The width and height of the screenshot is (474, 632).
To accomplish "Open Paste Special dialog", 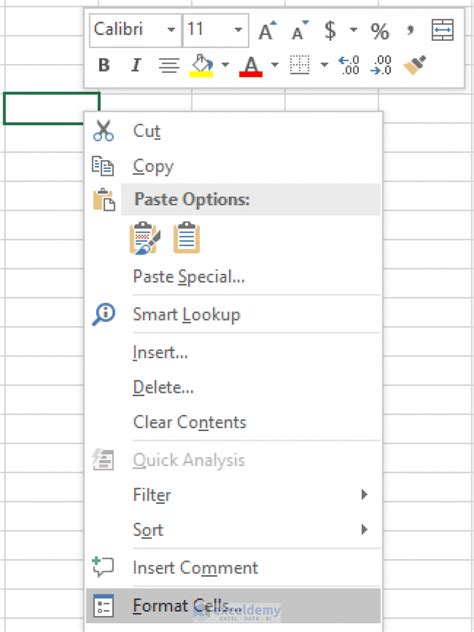I will [233, 276].
